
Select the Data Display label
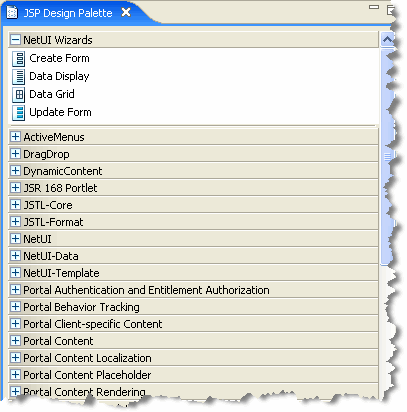click(59, 77)
